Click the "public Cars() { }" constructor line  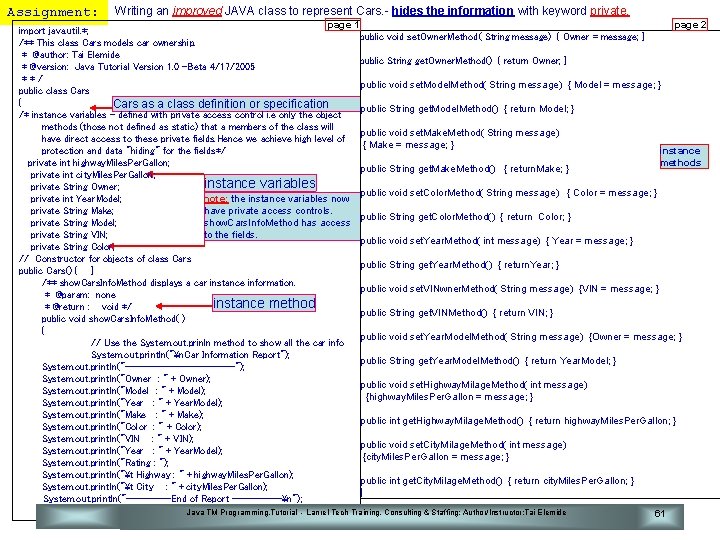click(56, 270)
